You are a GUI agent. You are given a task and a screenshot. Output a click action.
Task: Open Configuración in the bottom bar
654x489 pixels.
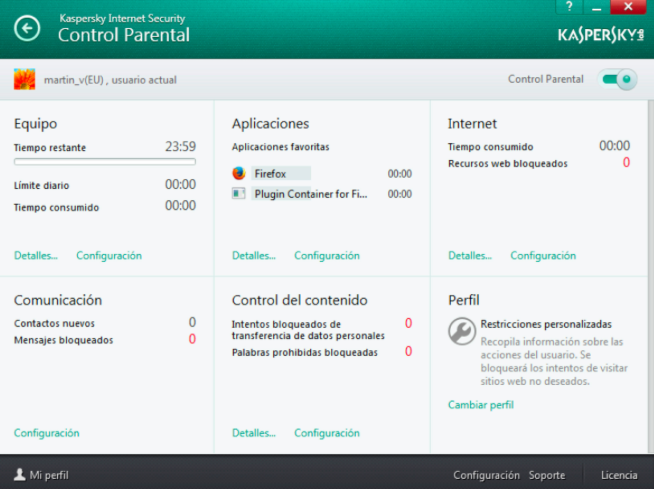(486, 475)
